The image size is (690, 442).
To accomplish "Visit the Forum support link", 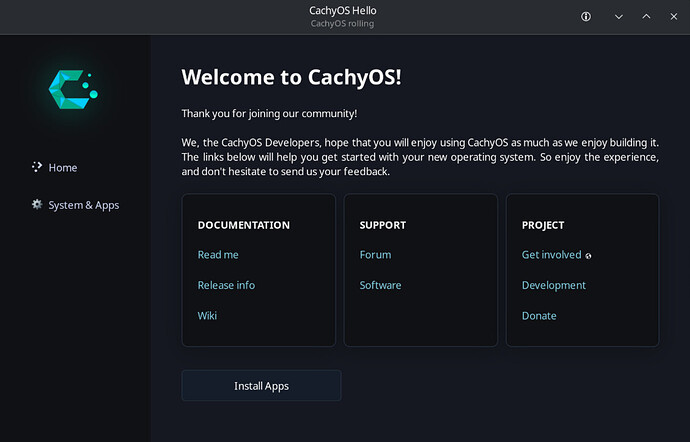I will tap(375, 254).
